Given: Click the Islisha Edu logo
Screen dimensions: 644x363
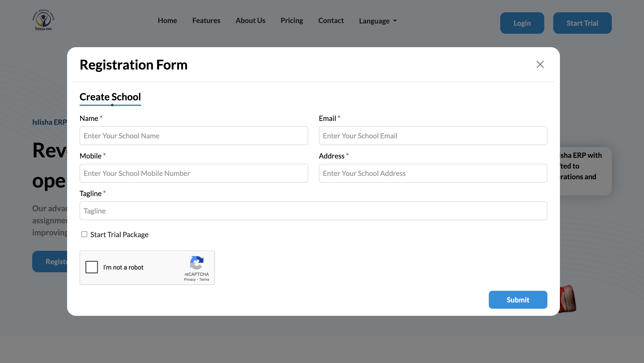Looking at the screenshot, I should tap(43, 20).
